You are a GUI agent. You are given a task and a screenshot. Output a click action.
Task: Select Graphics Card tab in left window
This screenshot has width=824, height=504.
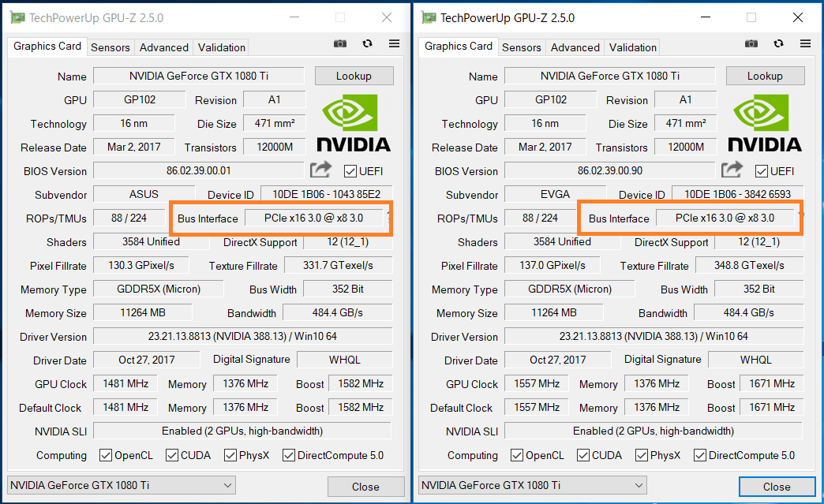(47, 47)
